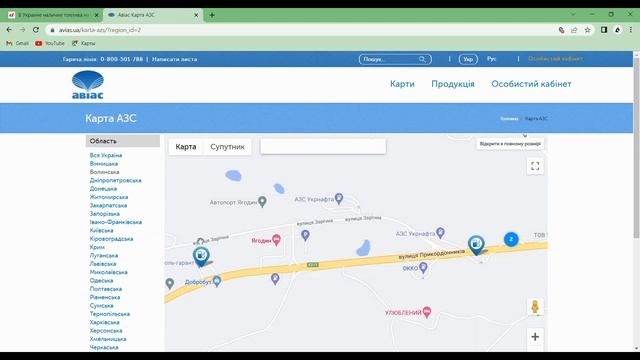Switch to the first browser tab
The width and height of the screenshot is (640, 360).
pyautogui.click(x=53, y=15)
